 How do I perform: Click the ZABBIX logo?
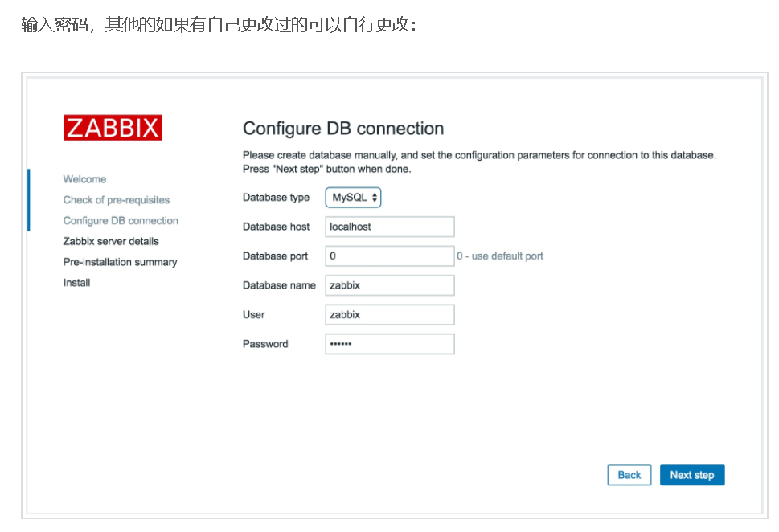(x=113, y=128)
